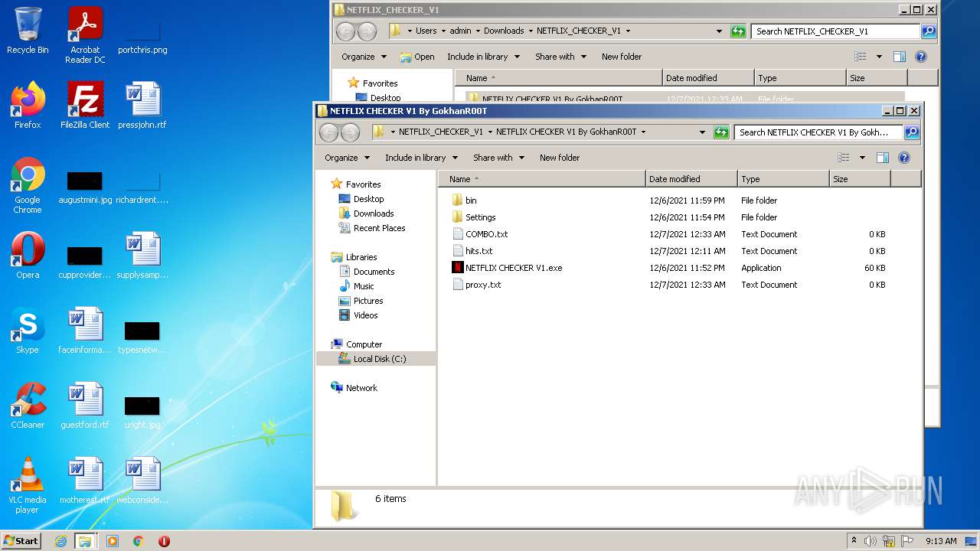Launch VLC media player from desktop

[x=28, y=485]
